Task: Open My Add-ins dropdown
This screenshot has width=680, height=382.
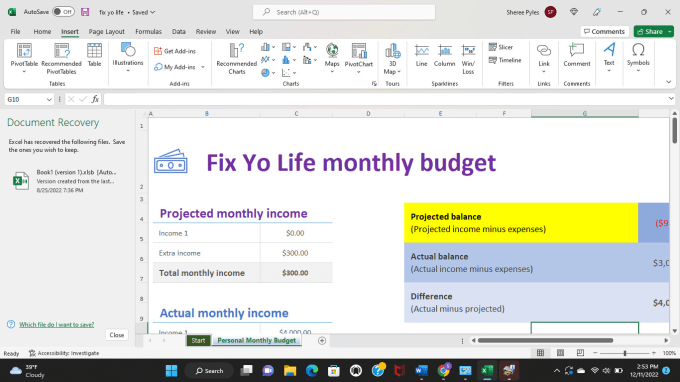Action: tap(203, 67)
